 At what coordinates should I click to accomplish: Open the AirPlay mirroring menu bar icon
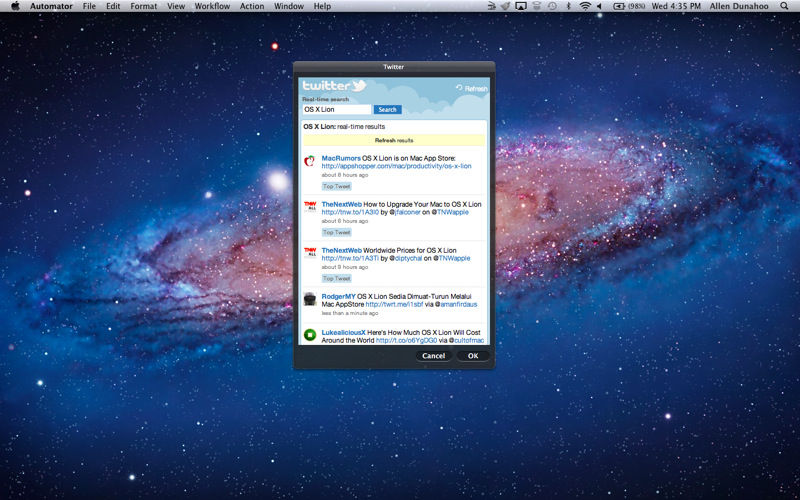click(x=521, y=6)
